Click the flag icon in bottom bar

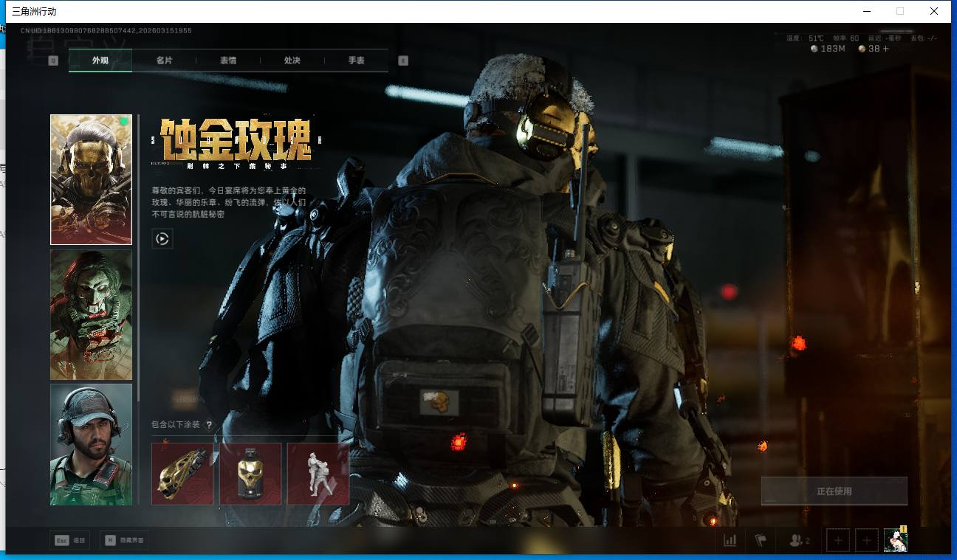click(x=761, y=540)
